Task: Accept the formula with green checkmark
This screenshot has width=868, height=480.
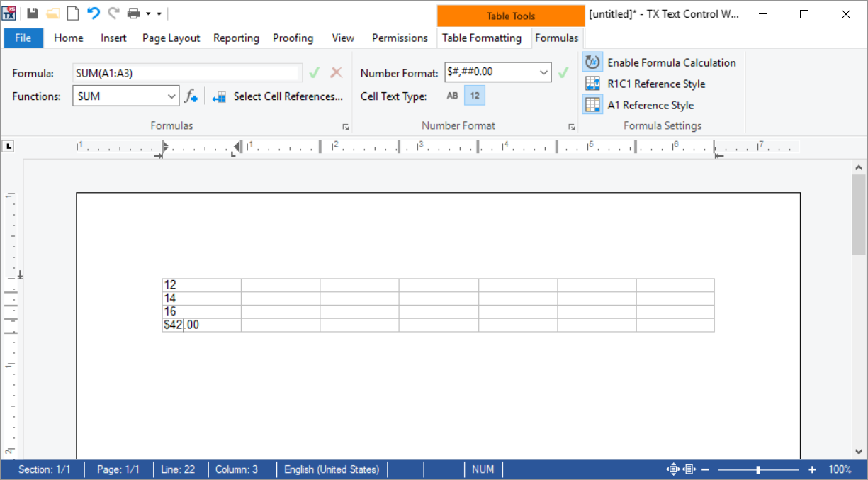Action: (315, 72)
